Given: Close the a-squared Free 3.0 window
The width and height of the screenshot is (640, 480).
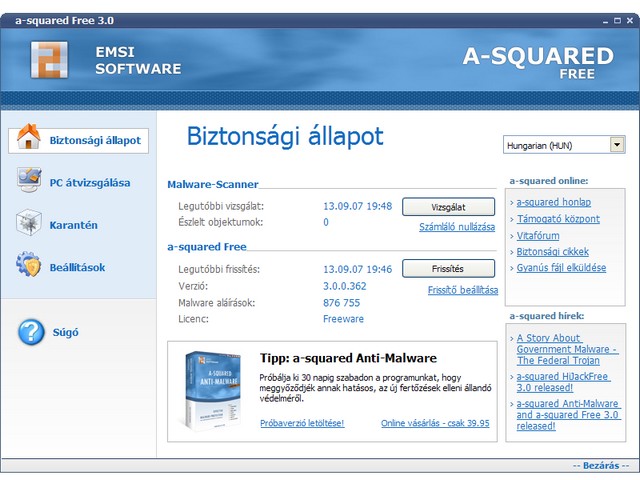Looking at the screenshot, I should pyautogui.click(x=630, y=20).
